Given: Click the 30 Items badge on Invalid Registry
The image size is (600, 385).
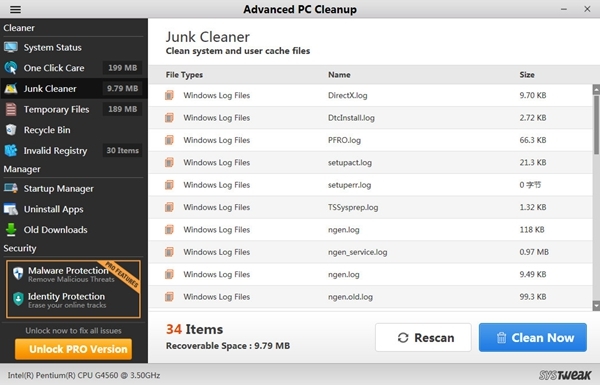Looking at the screenshot, I should (122, 150).
